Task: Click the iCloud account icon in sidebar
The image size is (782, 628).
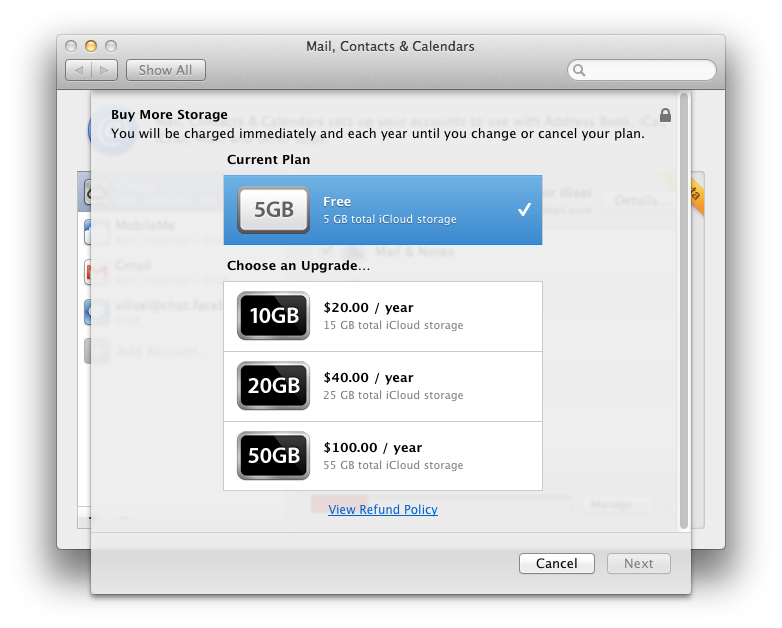Action: (x=97, y=192)
